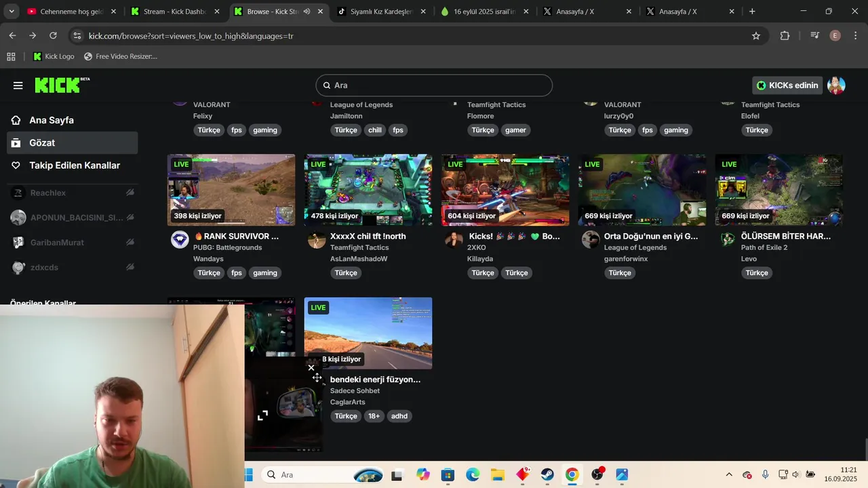This screenshot has height=488, width=868.
Task: Open ÖLÜRSEM BİTER Path of Exile thumbnail
Action: [x=779, y=190]
